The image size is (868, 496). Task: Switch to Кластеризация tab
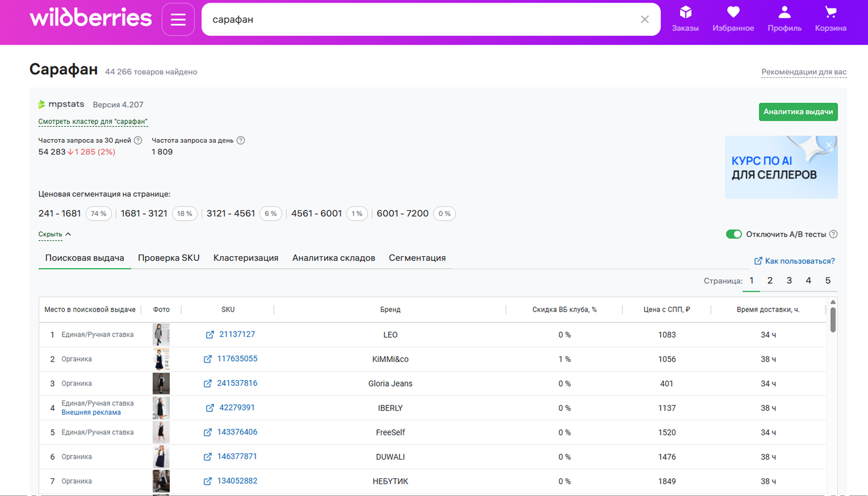(x=246, y=258)
